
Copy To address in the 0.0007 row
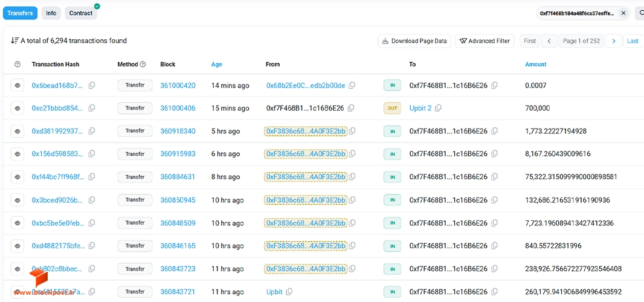click(x=495, y=85)
